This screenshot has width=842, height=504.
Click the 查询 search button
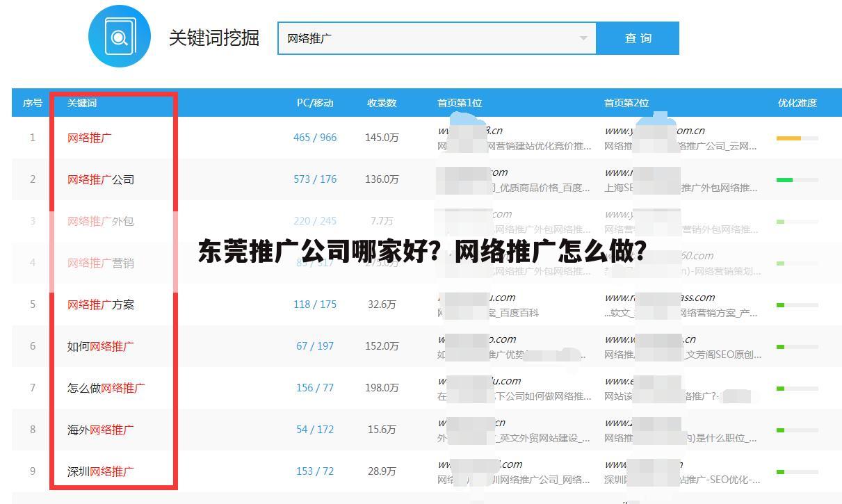click(x=637, y=38)
